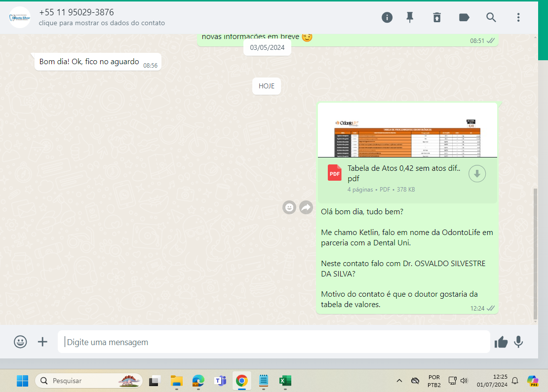Click 'clique para mostrar os dados do contato'

102,23
